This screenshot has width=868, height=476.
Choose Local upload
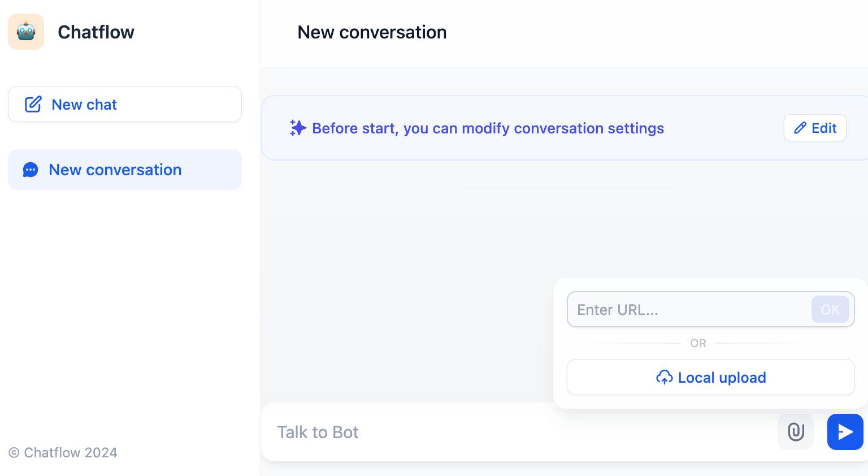point(710,378)
